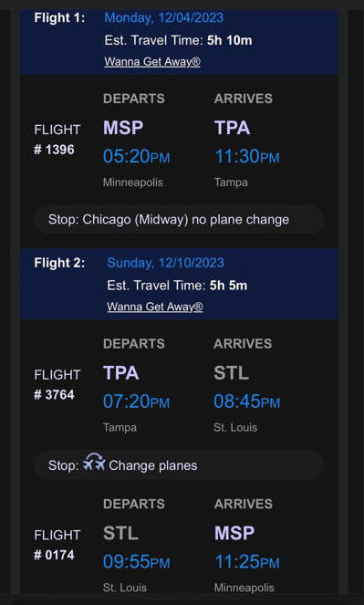Click the 09:55PM St. Louis departure time
This screenshot has height=605, width=364.
coord(137,562)
